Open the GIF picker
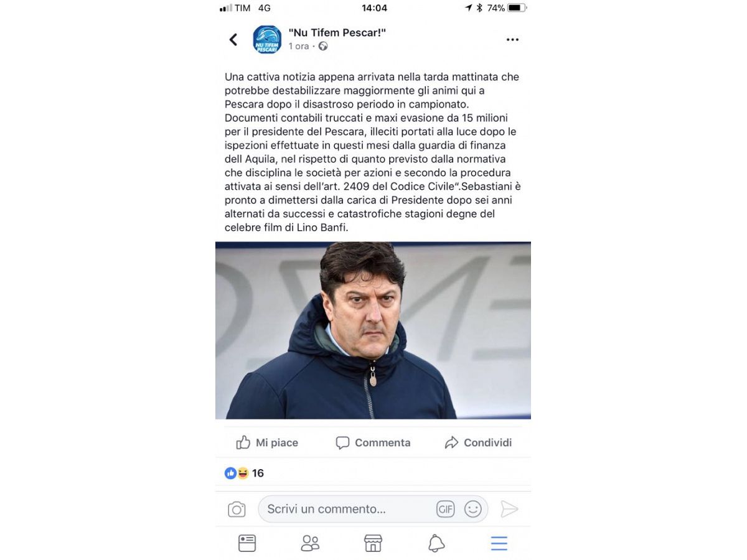Viewport: 747px width, 560px height. pyautogui.click(x=445, y=509)
